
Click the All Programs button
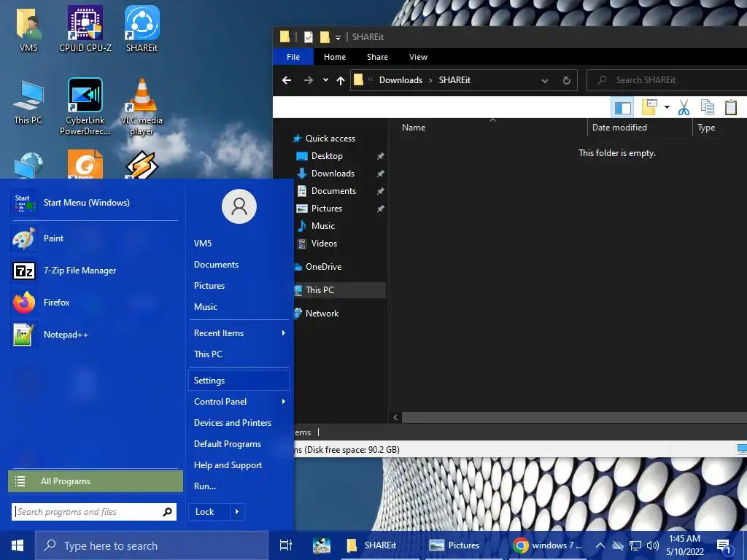click(x=96, y=481)
